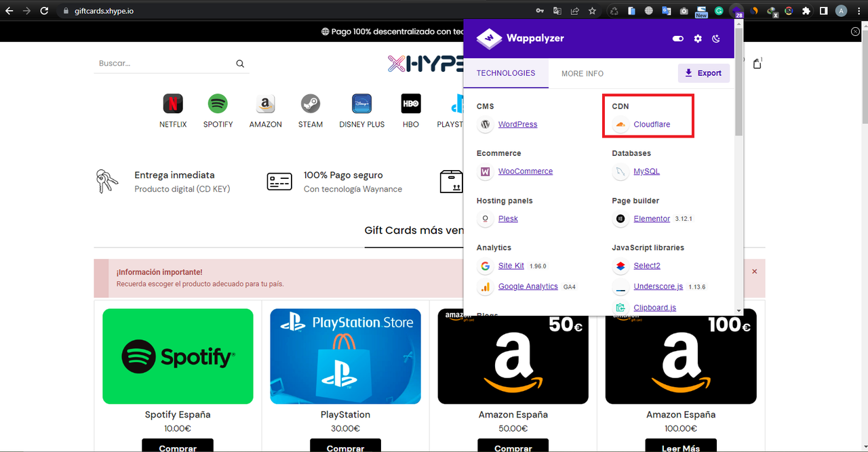Open the Underscore.js library link
The height and width of the screenshot is (452, 868).
pos(658,287)
